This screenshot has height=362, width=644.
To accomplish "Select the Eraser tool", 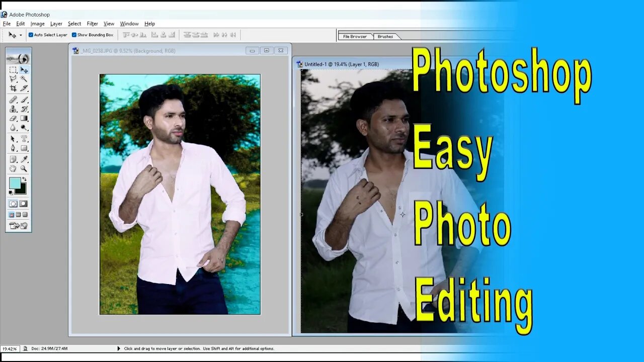I will pyautogui.click(x=13, y=119).
